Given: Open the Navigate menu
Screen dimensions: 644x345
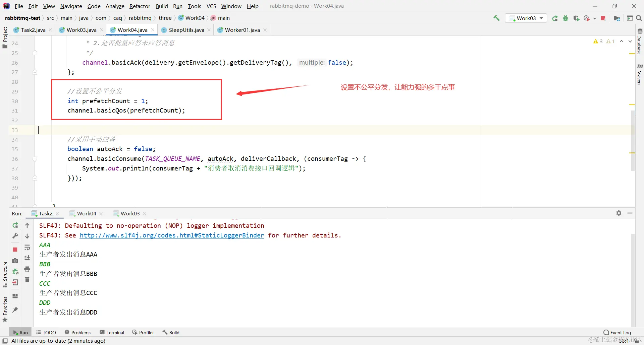Looking at the screenshot, I should (71, 6).
